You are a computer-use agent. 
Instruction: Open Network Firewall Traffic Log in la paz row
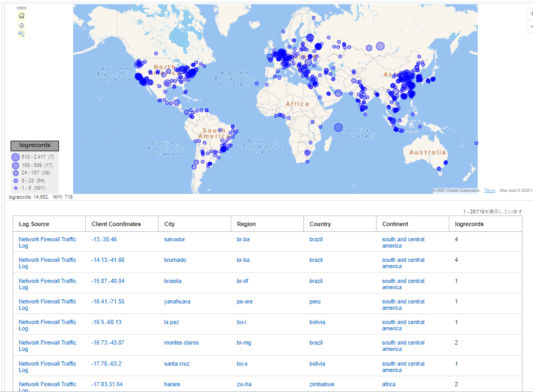[x=47, y=325]
